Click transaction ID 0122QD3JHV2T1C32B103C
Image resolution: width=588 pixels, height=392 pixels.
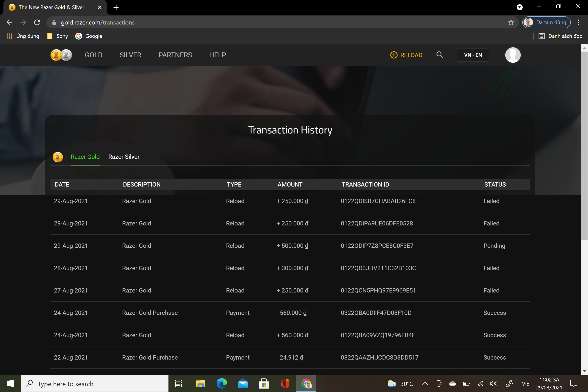pos(378,268)
